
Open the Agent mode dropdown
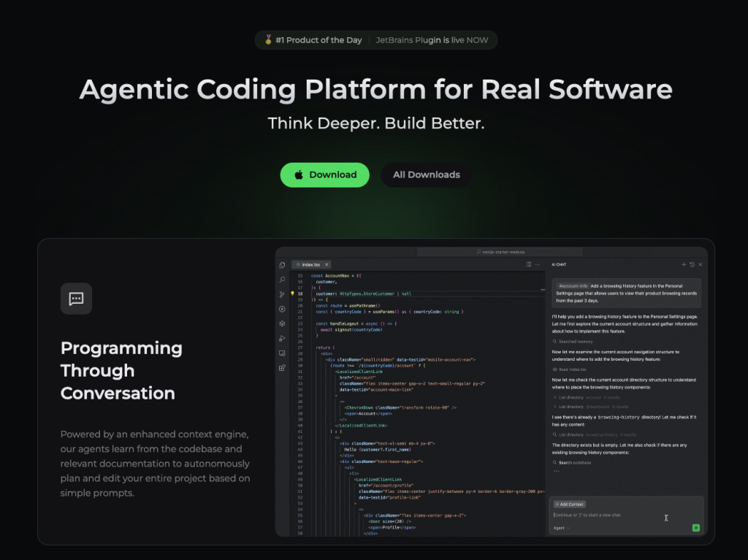[x=561, y=527]
